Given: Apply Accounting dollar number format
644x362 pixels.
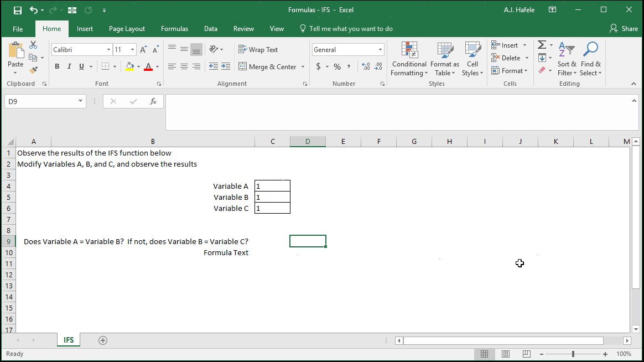Looking at the screenshot, I should coord(318,66).
